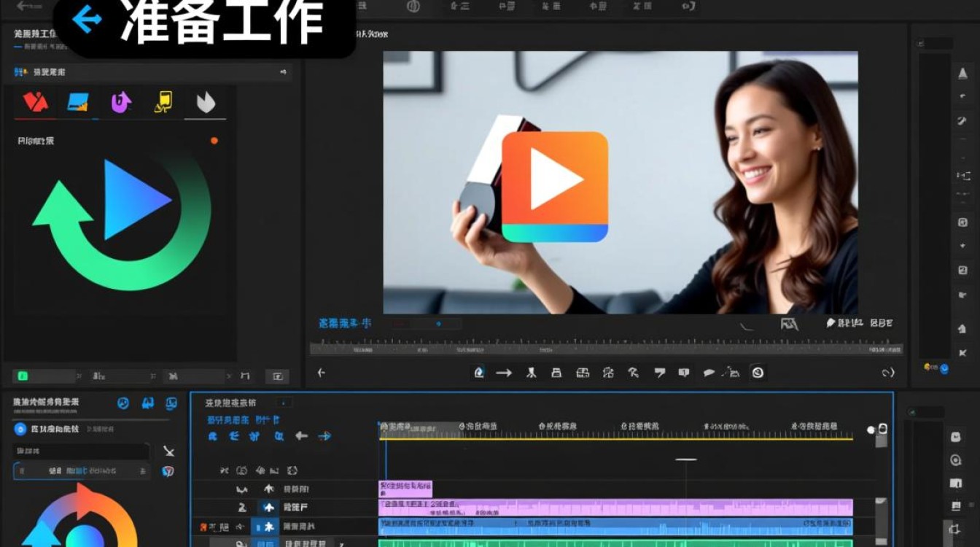Click the third blue timeline tool icon
This screenshot has width=980, height=547.
[x=254, y=436]
